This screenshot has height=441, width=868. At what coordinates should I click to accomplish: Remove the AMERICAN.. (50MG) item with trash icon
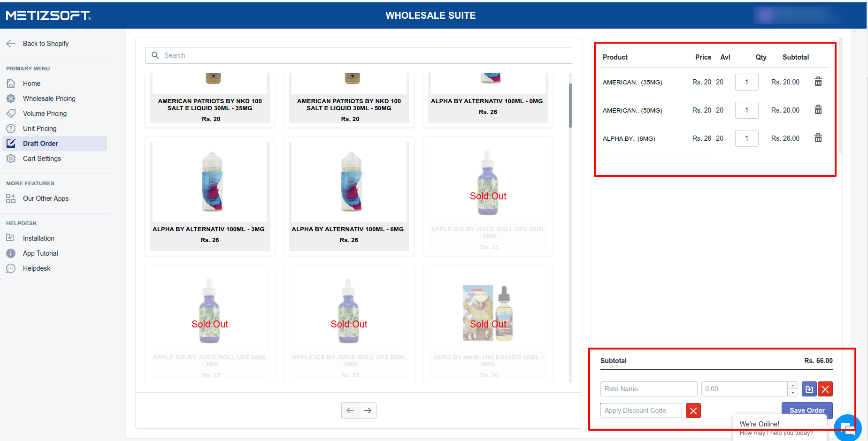818,110
